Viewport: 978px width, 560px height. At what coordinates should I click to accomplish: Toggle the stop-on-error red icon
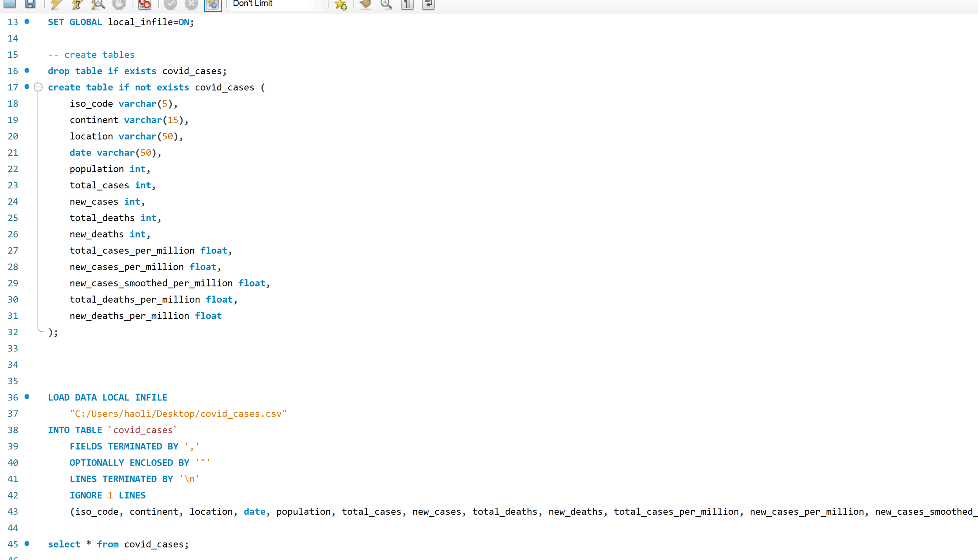(145, 4)
